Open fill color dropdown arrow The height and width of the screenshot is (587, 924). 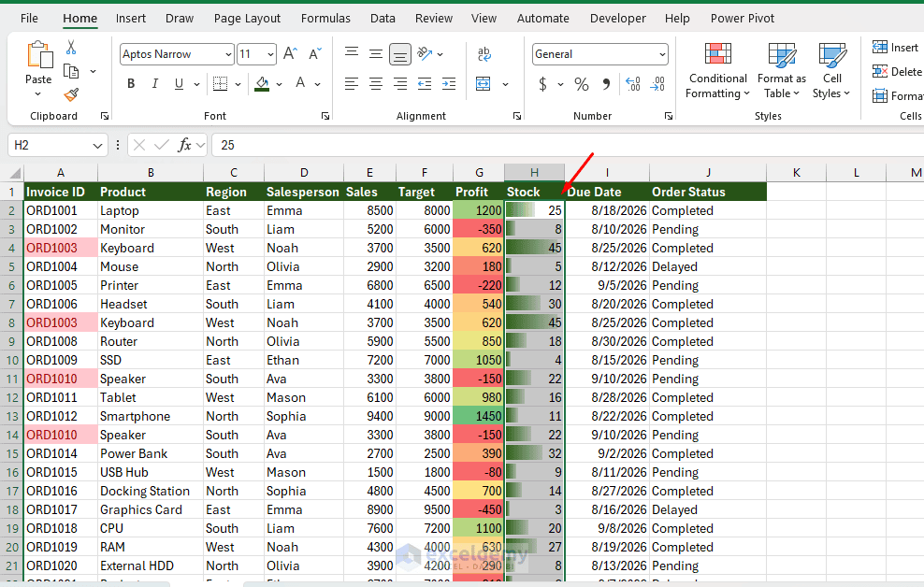pos(279,84)
